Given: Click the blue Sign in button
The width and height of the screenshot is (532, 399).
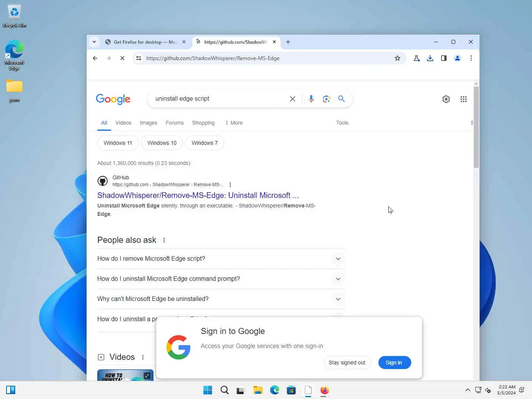Looking at the screenshot, I should (394, 363).
